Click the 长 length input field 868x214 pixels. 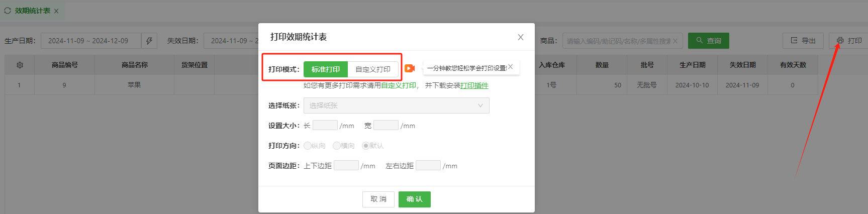tap(325, 125)
